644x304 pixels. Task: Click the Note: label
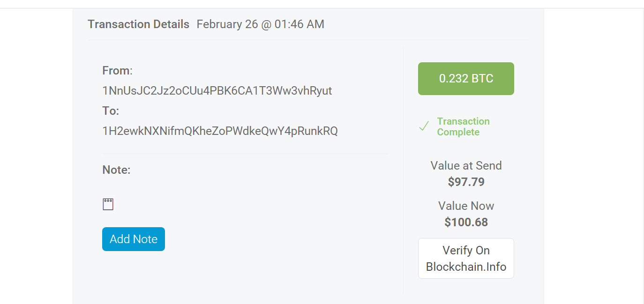coord(116,170)
